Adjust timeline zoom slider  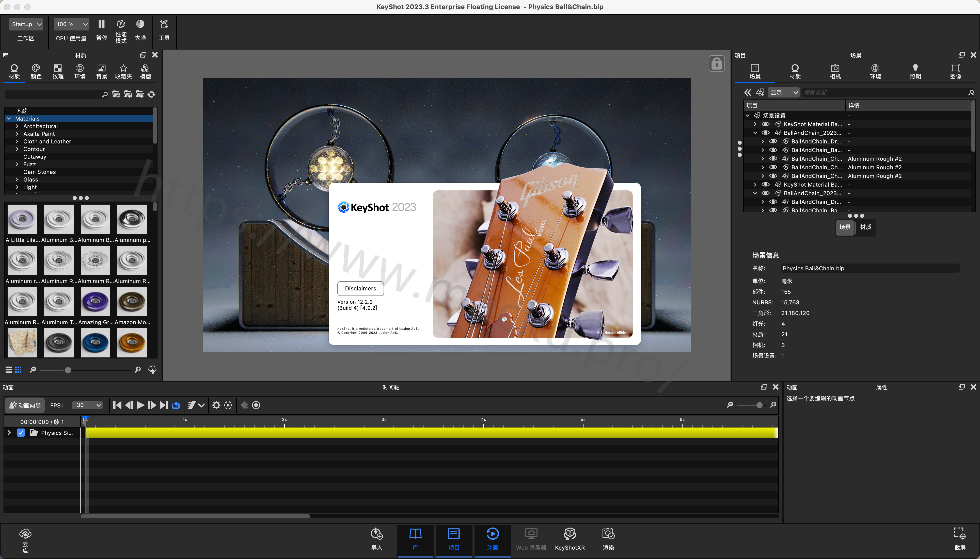pyautogui.click(x=759, y=405)
